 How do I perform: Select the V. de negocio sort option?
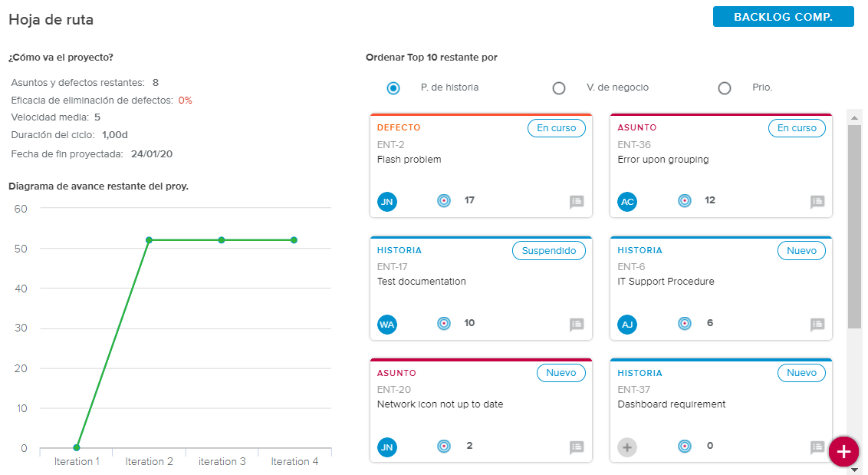(559, 88)
